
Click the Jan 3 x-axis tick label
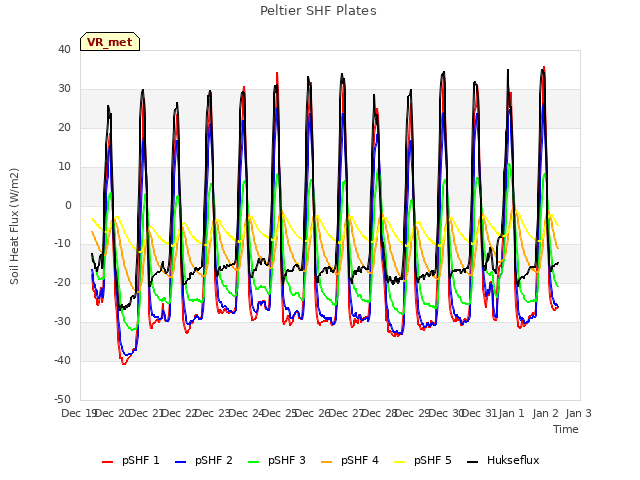click(578, 413)
